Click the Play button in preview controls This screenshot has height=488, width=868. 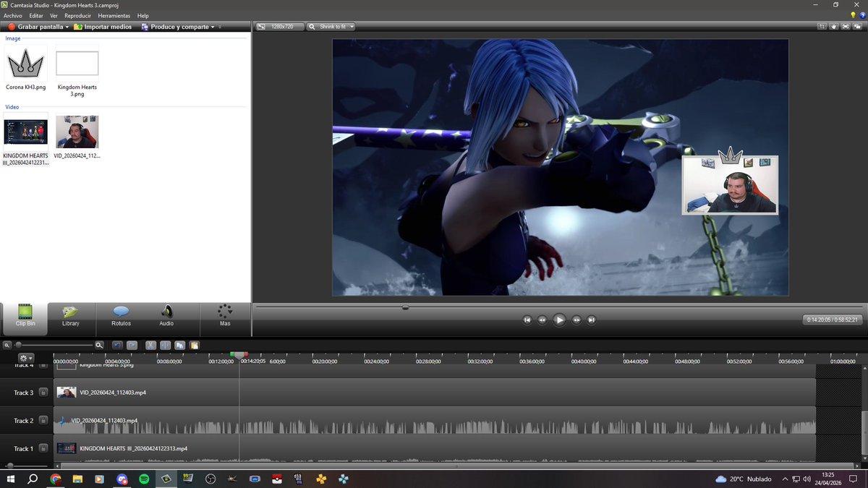tap(559, 320)
